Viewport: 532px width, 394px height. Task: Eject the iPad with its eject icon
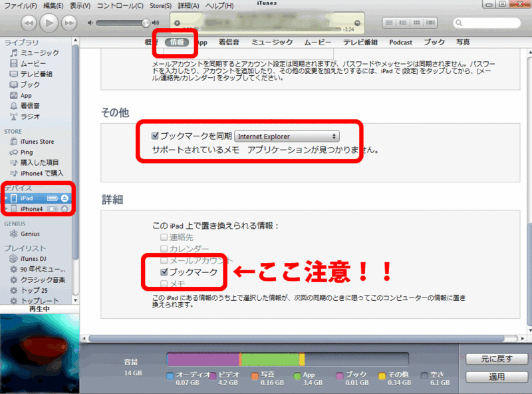click(x=65, y=198)
